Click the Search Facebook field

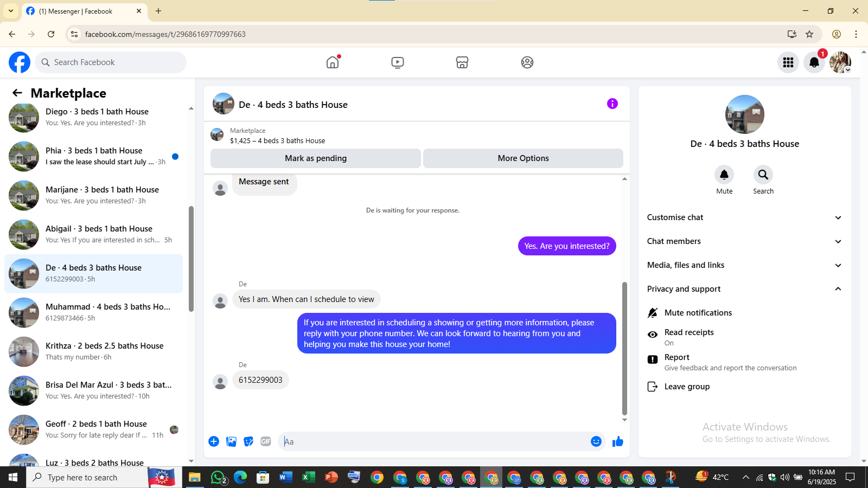point(111,62)
